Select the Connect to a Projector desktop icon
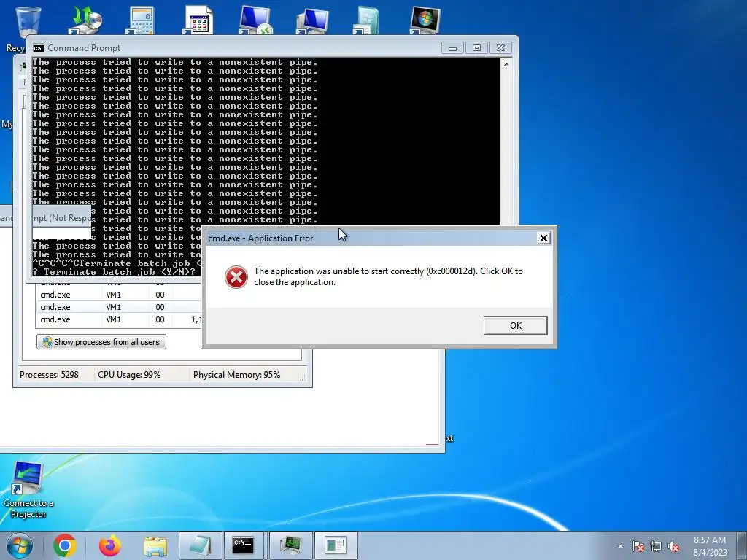Screen dimensions: 747x560 tap(28, 489)
